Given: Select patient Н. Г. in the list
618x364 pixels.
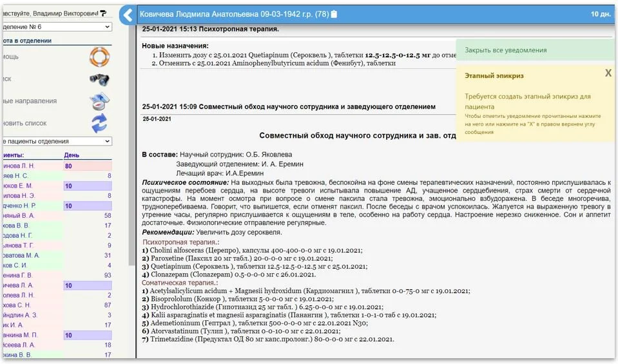Looking at the screenshot, I should tap(57, 236).
